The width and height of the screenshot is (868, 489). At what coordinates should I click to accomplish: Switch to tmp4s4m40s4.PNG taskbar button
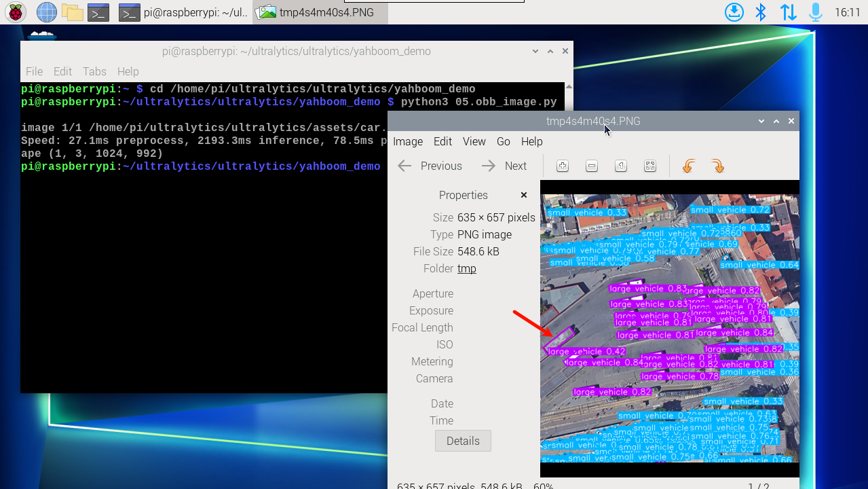point(321,12)
